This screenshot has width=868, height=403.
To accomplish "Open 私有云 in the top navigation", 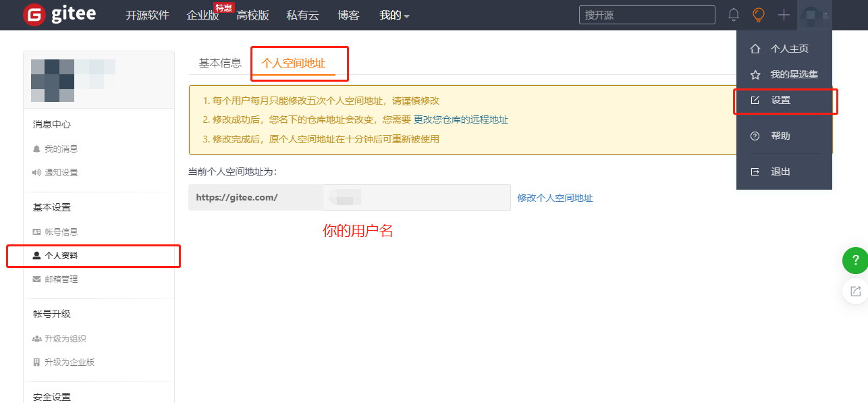I will click(x=302, y=15).
